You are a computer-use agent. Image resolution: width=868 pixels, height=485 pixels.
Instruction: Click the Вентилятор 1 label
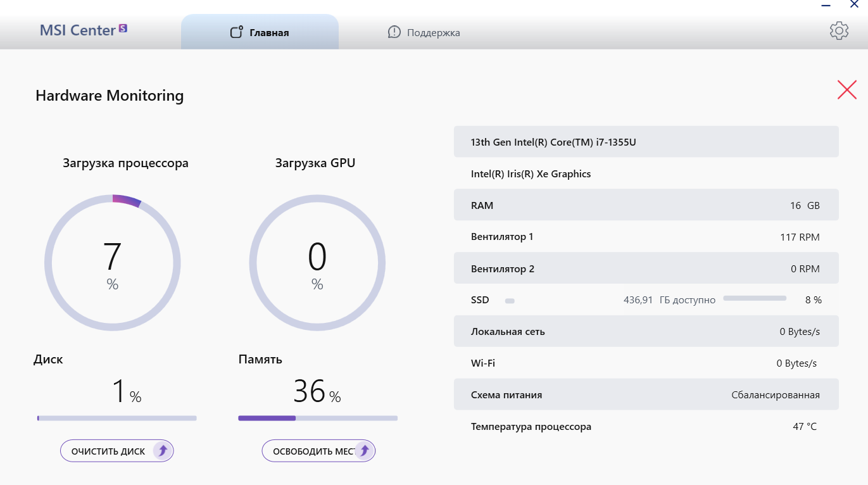click(x=502, y=237)
